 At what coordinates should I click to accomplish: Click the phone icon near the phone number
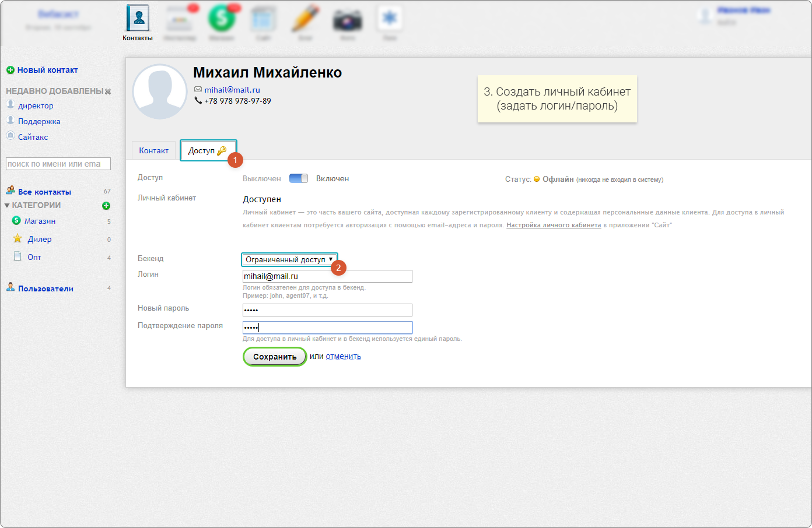[198, 101]
